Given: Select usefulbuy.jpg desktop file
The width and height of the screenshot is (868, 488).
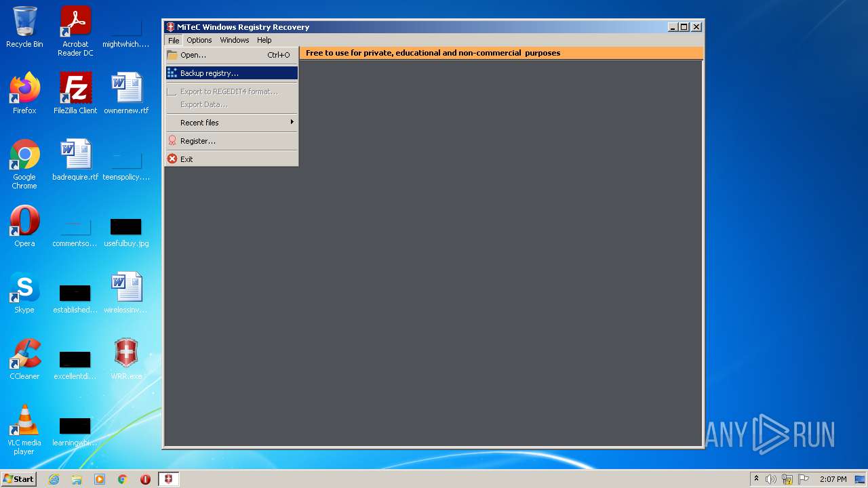Looking at the screenshot, I should click(126, 231).
